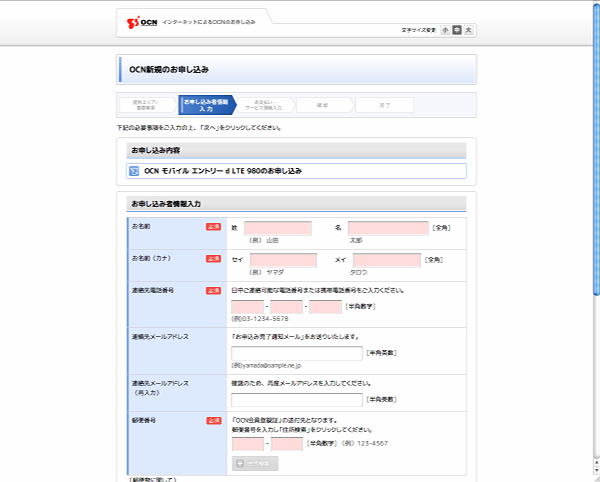Click the お申し込み内容 section header

click(x=297, y=150)
